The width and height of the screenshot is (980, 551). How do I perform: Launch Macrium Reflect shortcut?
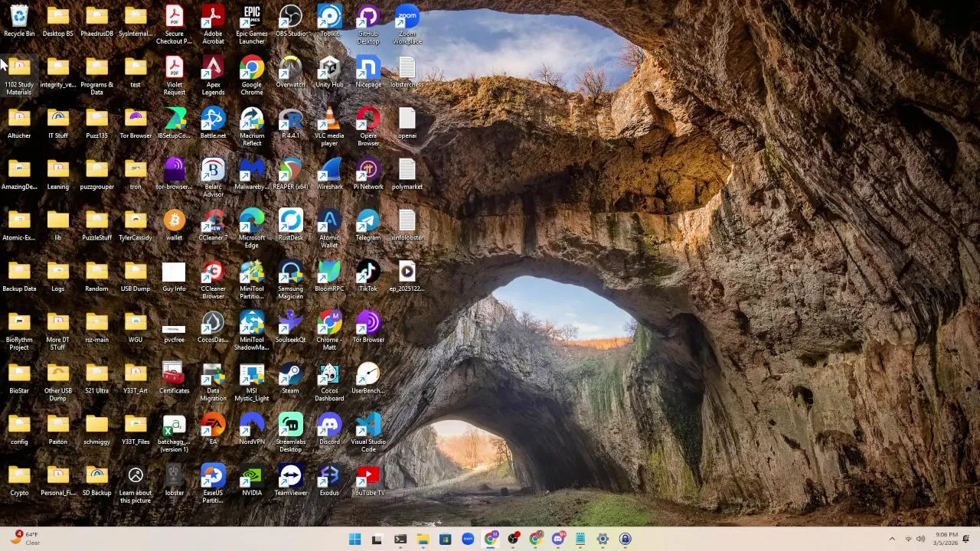click(x=252, y=127)
